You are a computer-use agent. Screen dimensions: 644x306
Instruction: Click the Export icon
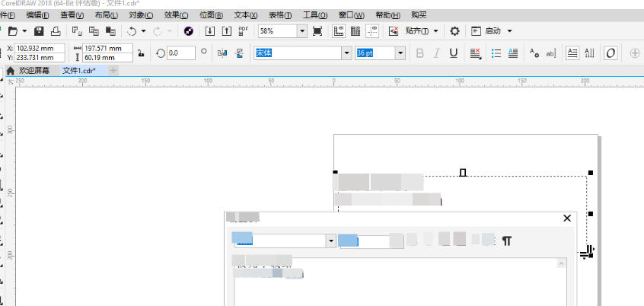coord(226,31)
